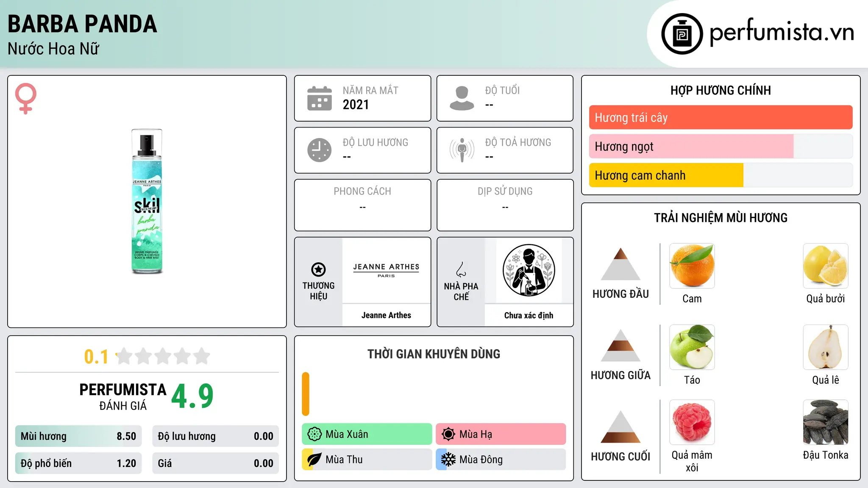Click the Nước Hoa Nữ subtitle
868x488 pixels.
tap(53, 49)
